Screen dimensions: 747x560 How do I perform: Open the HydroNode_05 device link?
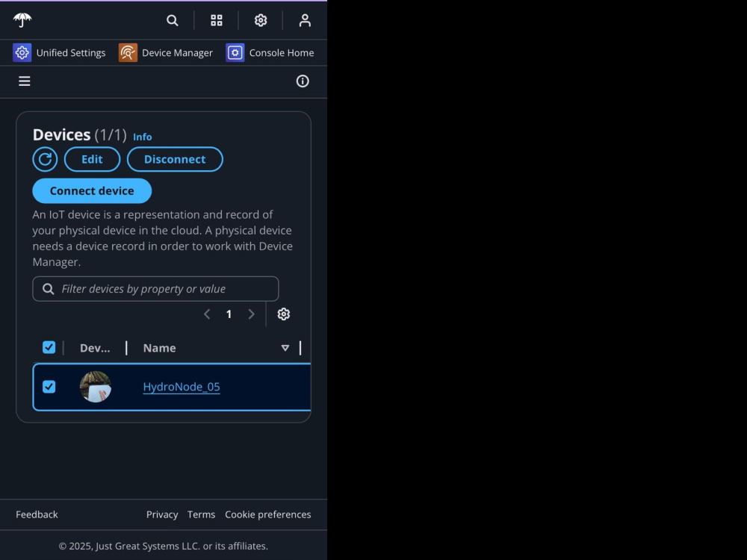182,387
